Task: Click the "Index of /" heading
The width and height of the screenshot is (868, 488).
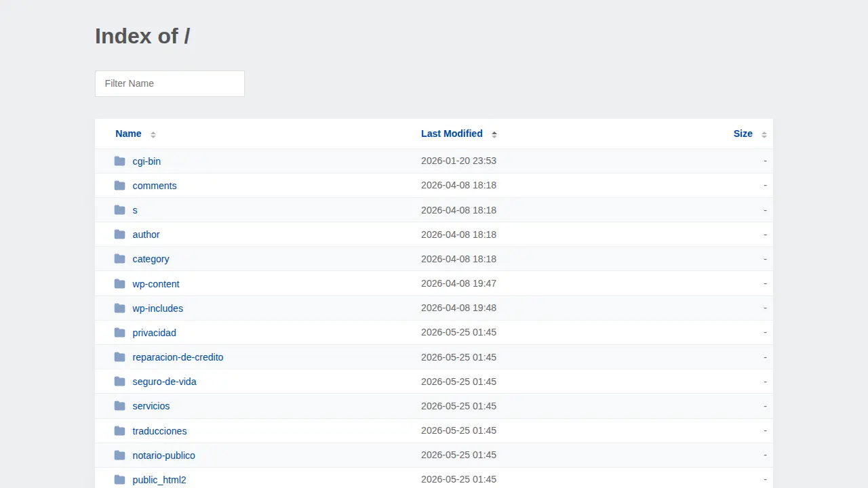Action: [x=142, y=36]
